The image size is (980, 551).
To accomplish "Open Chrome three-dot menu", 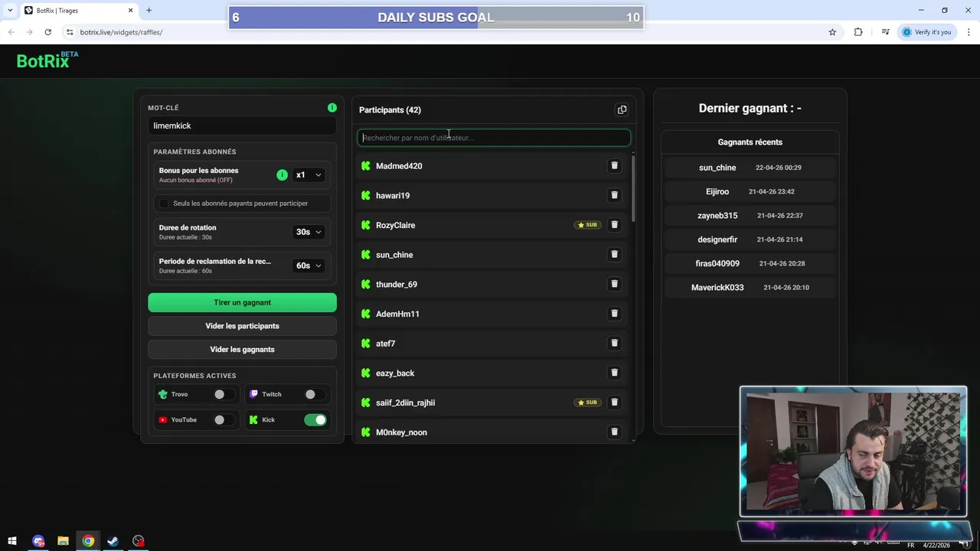I will (969, 32).
